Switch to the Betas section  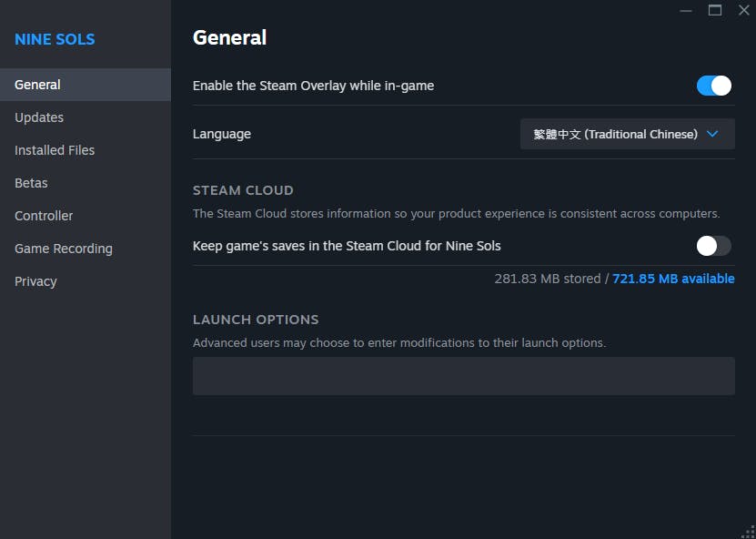click(x=31, y=183)
